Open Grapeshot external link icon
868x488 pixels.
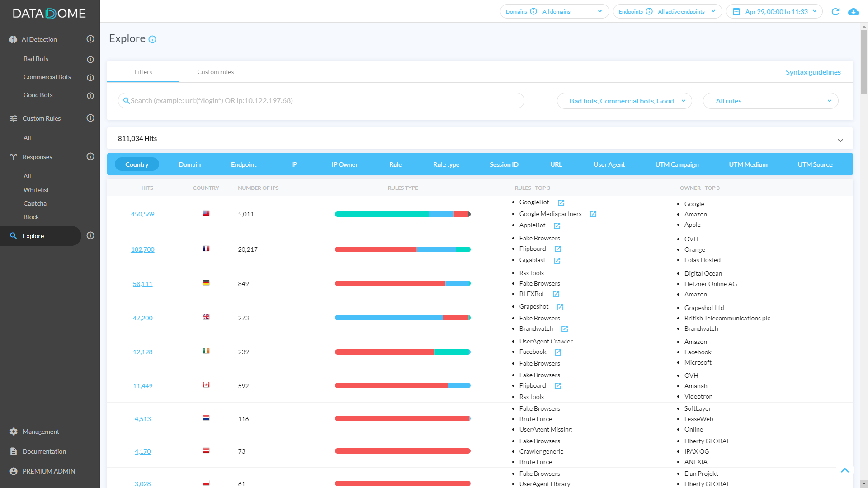point(560,307)
